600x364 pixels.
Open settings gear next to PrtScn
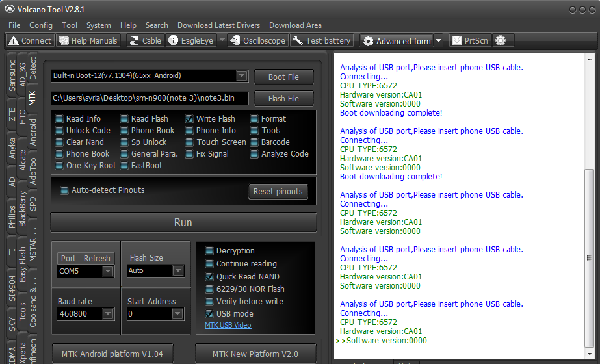501,40
